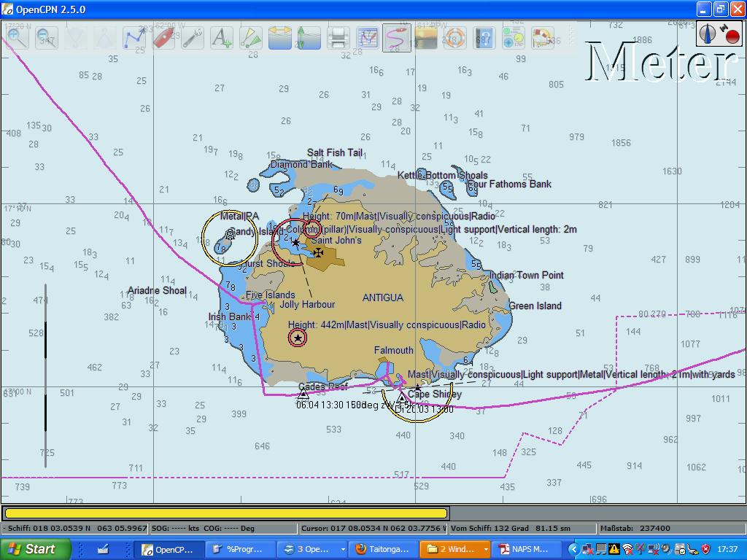Click the waypoint marked 'Di 20.03 13:00'
747x560 pixels.
402,397
